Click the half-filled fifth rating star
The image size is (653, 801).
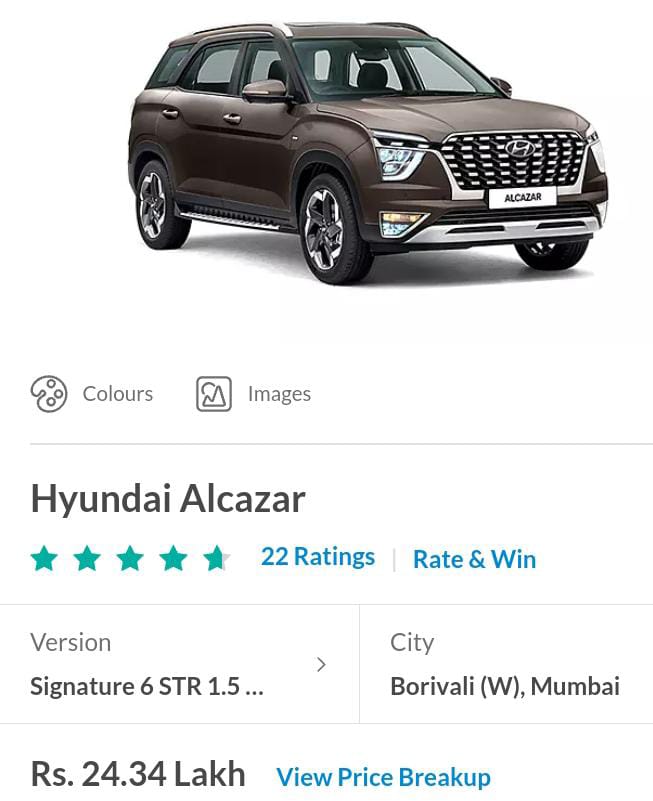[x=216, y=558]
